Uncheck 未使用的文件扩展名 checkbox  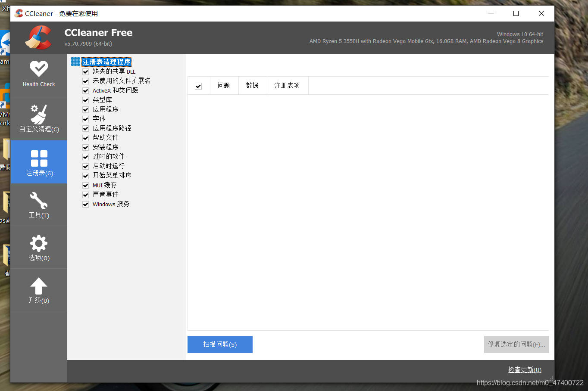pyautogui.click(x=85, y=81)
